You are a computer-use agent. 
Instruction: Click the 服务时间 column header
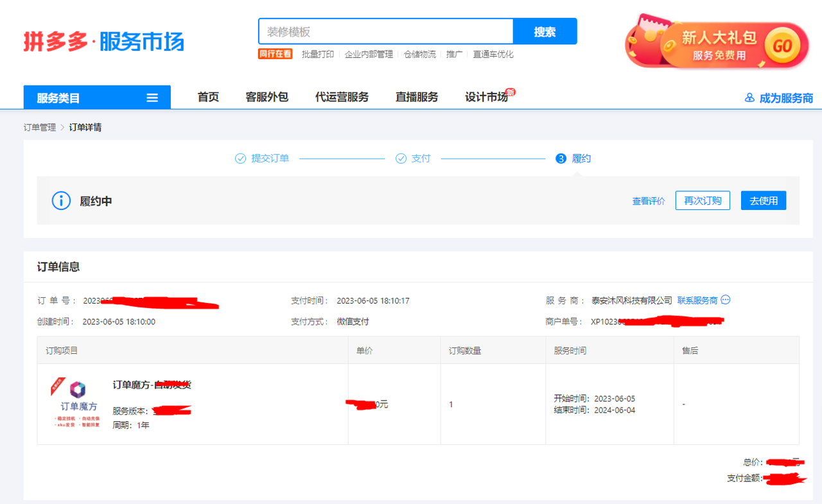pos(570,351)
